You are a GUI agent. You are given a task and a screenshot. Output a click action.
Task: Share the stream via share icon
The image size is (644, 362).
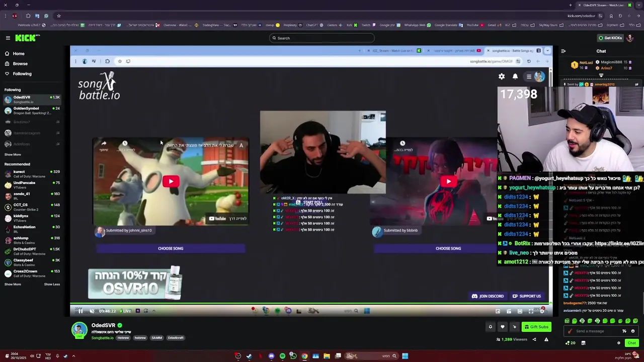pos(534,339)
